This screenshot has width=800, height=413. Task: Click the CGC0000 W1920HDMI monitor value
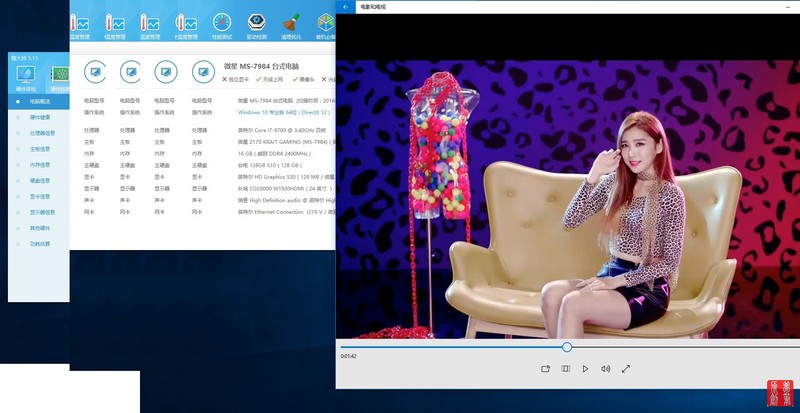285,189
